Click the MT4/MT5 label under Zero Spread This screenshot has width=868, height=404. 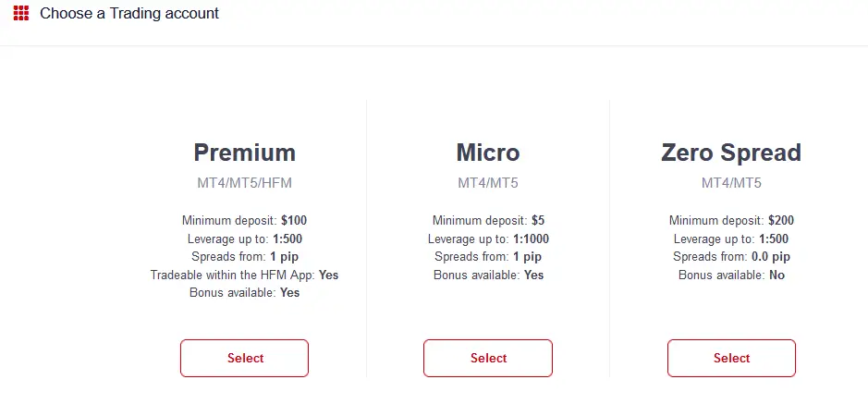coord(731,183)
